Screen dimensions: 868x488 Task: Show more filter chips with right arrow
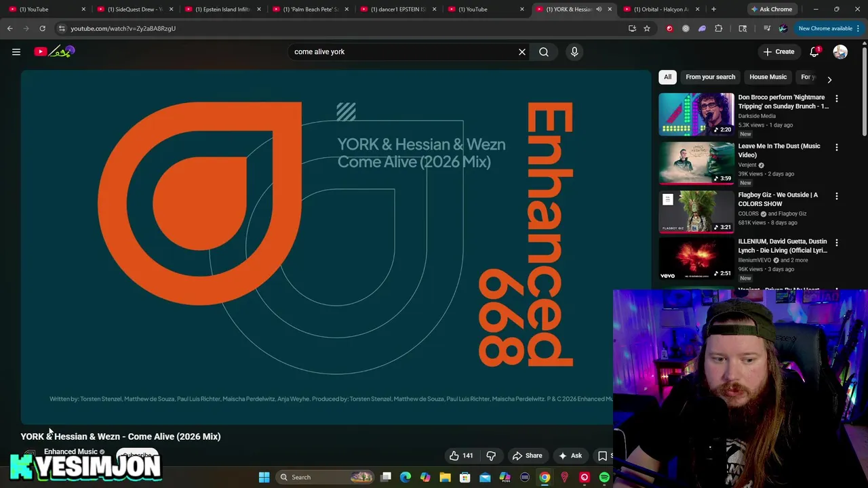829,79
